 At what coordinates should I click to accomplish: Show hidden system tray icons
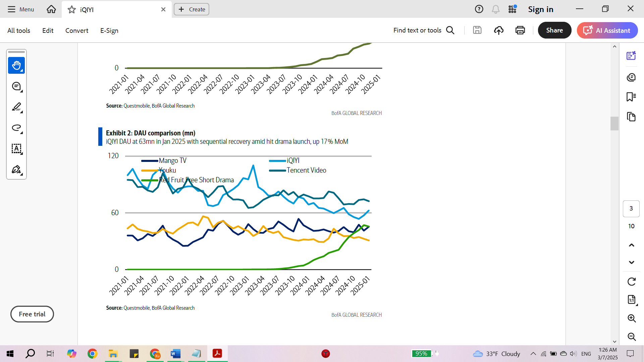coord(533,354)
